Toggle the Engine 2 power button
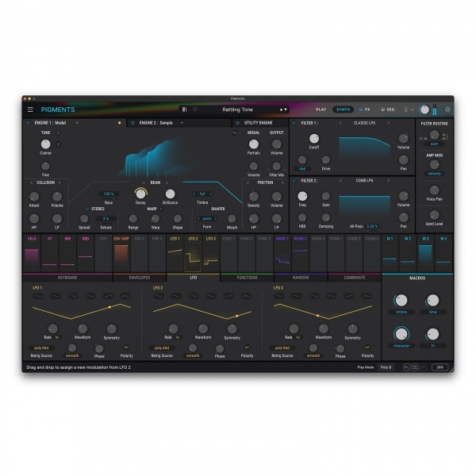The width and height of the screenshot is (476, 476). 132,123
